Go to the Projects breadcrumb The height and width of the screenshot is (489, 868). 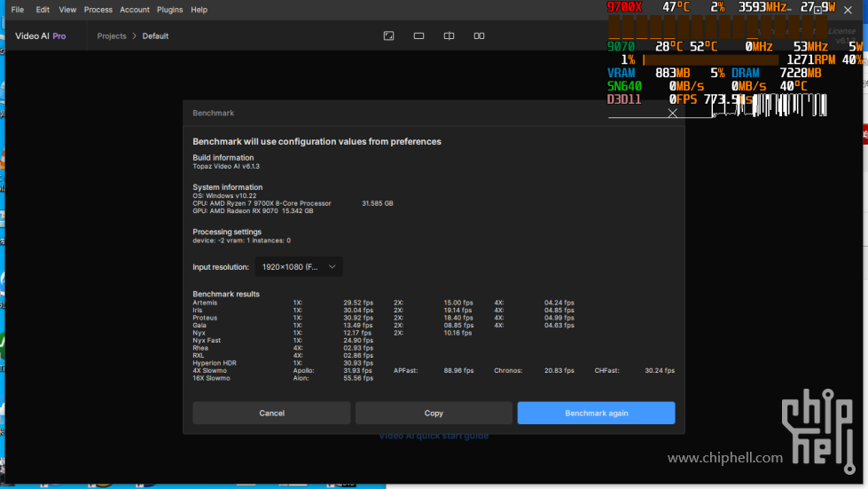tap(111, 36)
